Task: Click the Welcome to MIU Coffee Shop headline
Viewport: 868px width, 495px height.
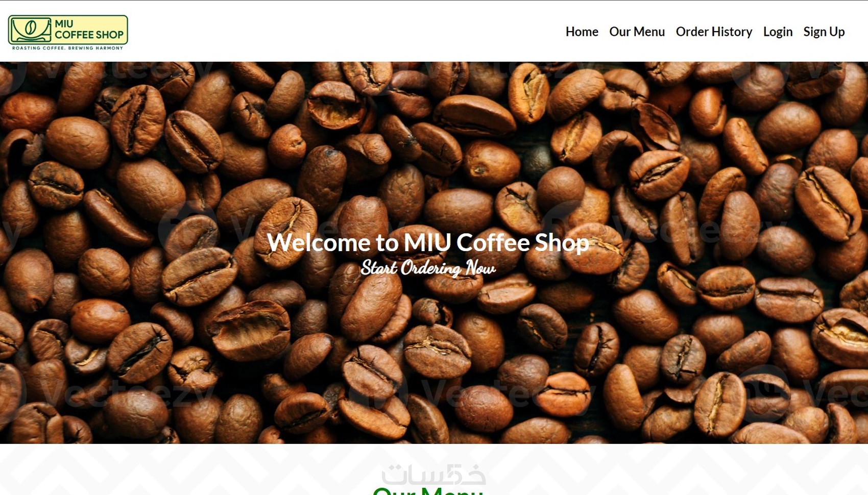Action: tap(428, 242)
